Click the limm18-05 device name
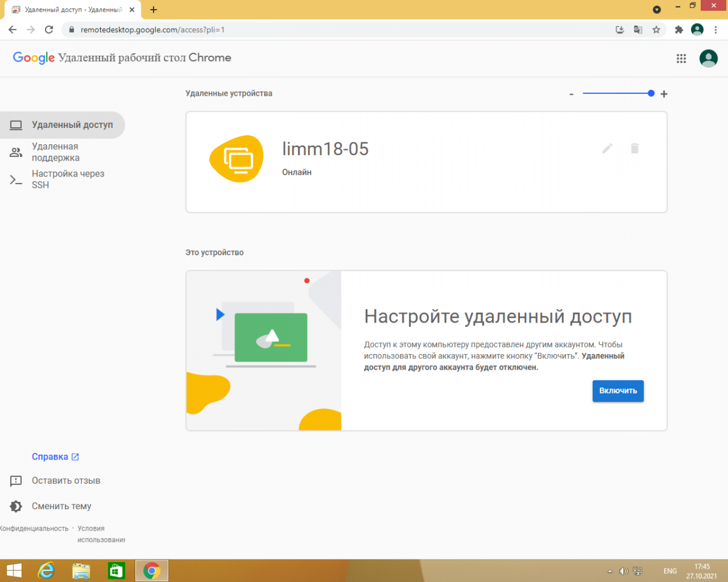728x582 pixels. [x=325, y=149]
